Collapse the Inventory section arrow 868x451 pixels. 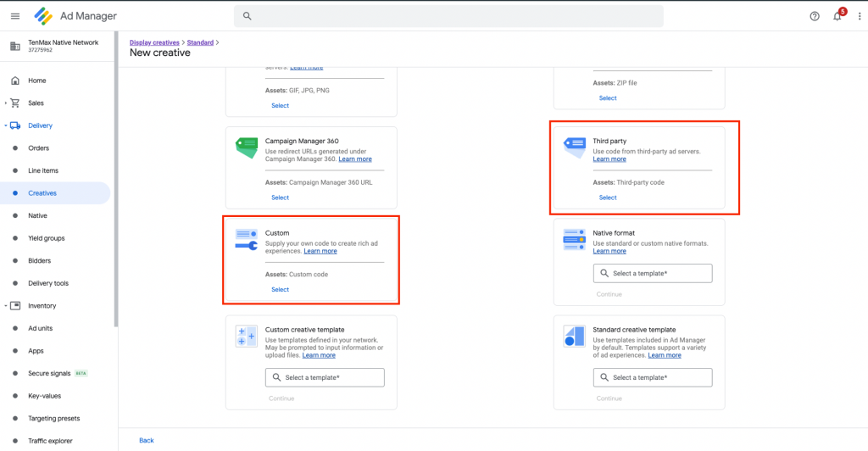tap(6, 305)
